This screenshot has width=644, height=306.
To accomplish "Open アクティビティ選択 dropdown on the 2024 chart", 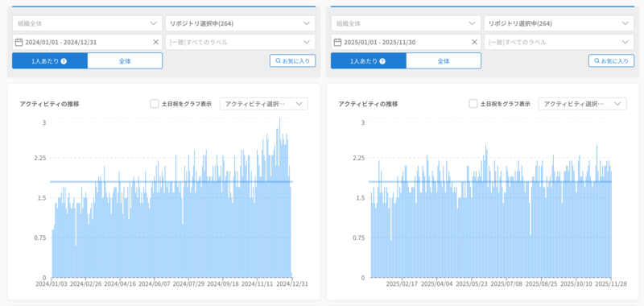I will (x=264, y=104).
